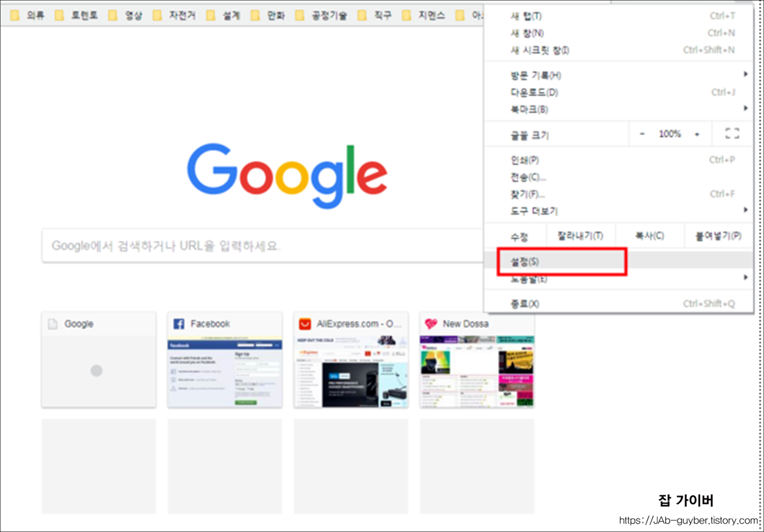
Task: Open the 영상 bookmark folder
Action: (x=125, y=16)
